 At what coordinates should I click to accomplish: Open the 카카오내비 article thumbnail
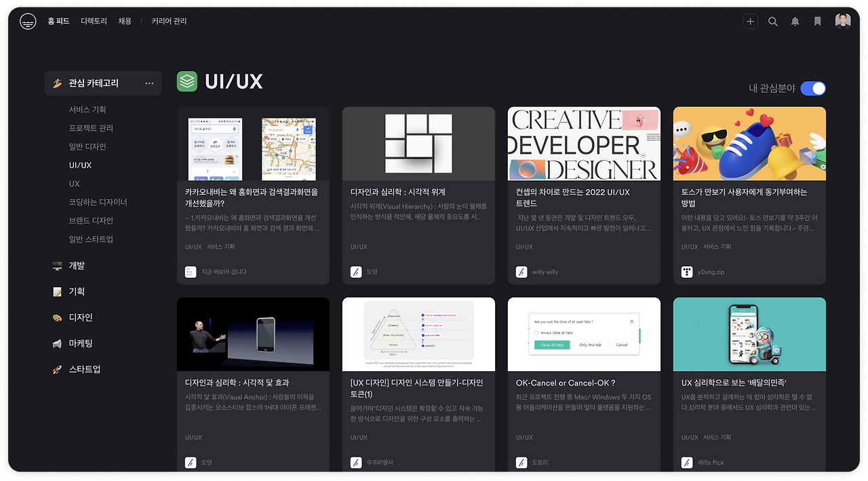pos(253,144)
